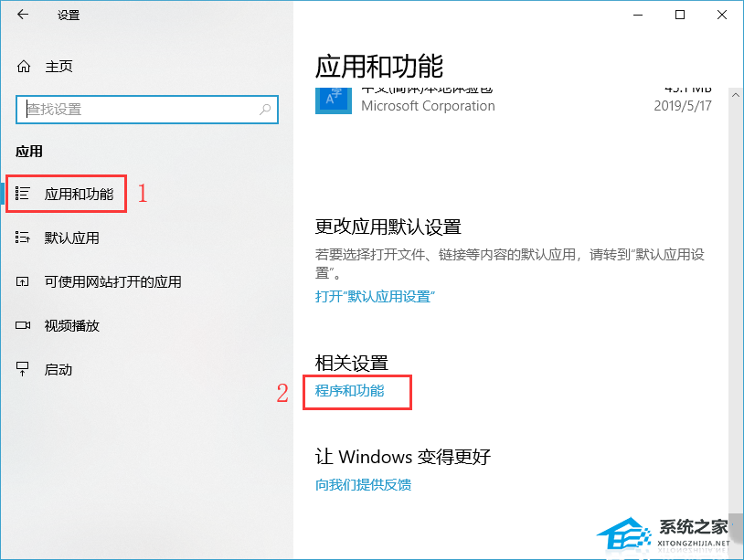This screenshot has width=744, height=560.
Task: Select 视频播放 in the sidebar
Action: point(71,326)
